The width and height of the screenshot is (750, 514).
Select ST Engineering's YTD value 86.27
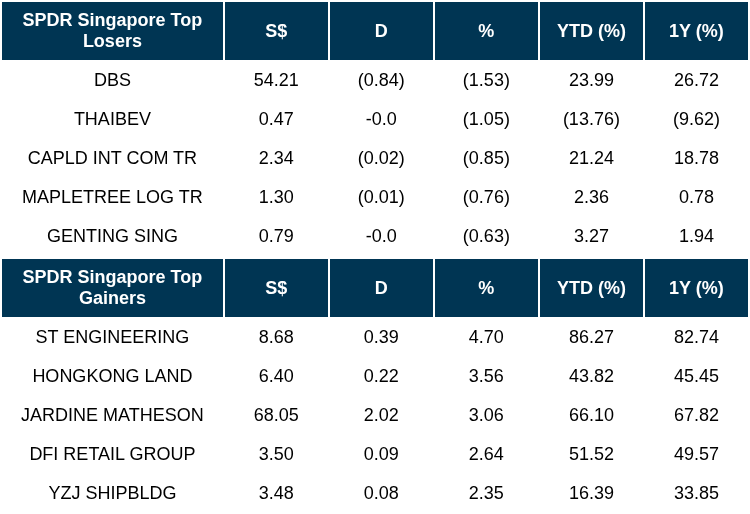tap(591, 337)
